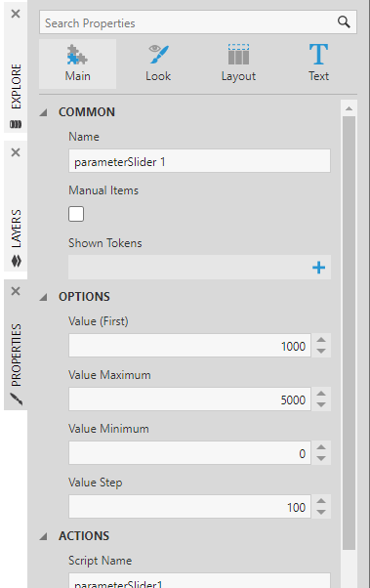This screenshot has width=370, height=588.
Task: Open the Main properties tab
Action: (77, 63)
